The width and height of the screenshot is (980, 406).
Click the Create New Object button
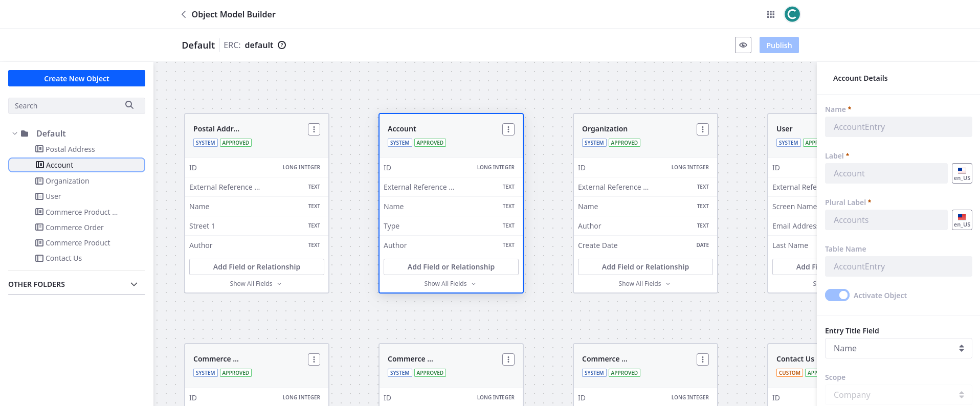tap(77, 78)
